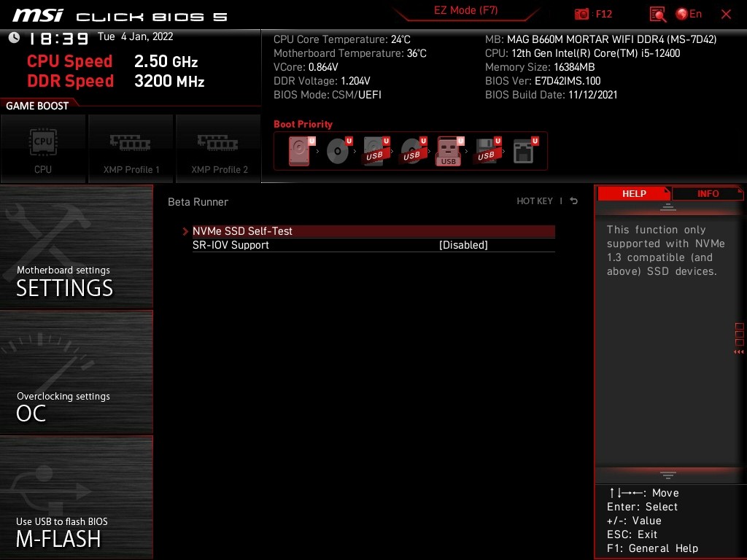Viewport: 747px width, 560px height.
Task: Select the USB CD/DVD boot device icon
Action: tap(413, 151)
